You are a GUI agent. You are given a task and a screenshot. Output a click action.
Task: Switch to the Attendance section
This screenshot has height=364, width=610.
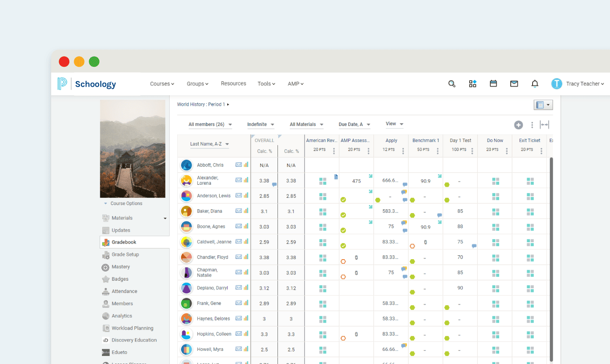point(124,291)
